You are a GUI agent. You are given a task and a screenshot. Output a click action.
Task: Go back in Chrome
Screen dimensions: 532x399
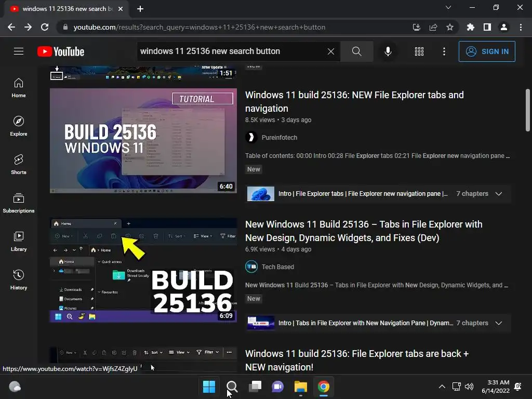[11, 27]
